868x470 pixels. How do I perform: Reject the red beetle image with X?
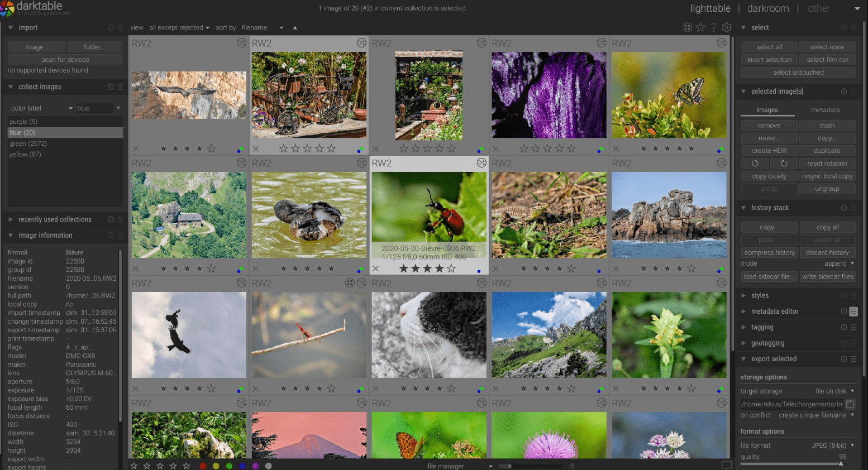(x=376, y=269)
